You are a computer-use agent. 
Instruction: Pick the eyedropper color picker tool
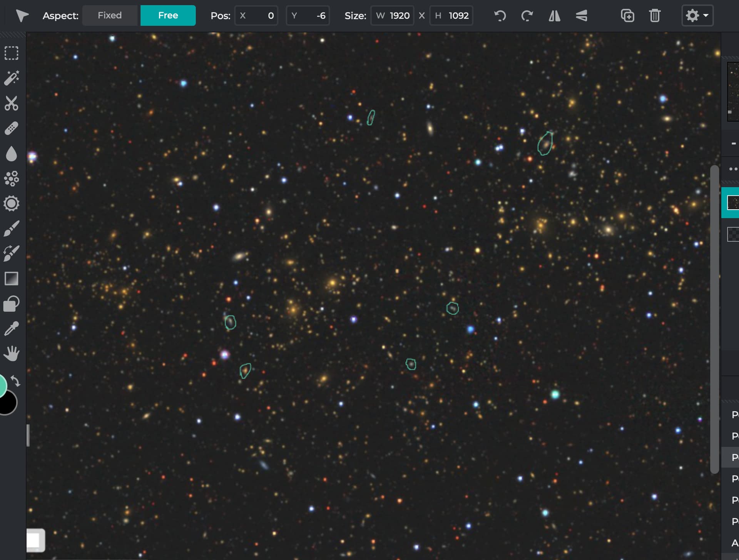pos(12,329)
